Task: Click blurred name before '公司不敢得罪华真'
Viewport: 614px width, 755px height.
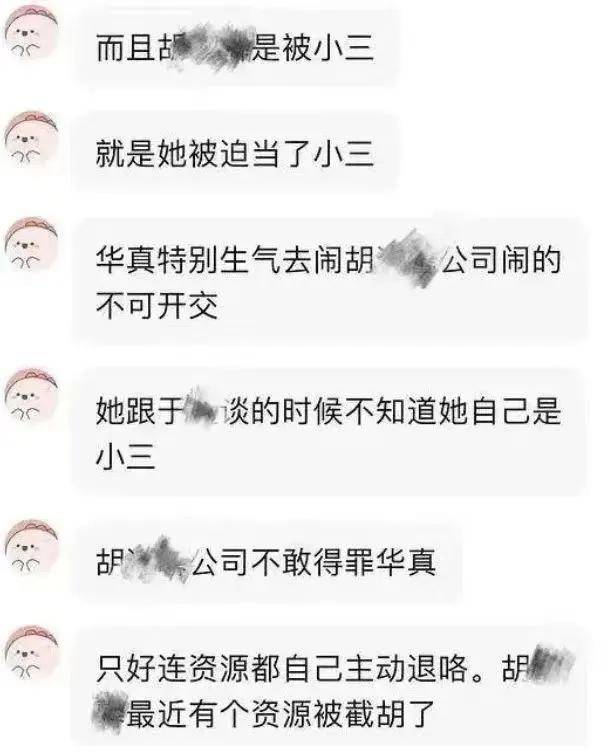Action: (x=154, y=560)
